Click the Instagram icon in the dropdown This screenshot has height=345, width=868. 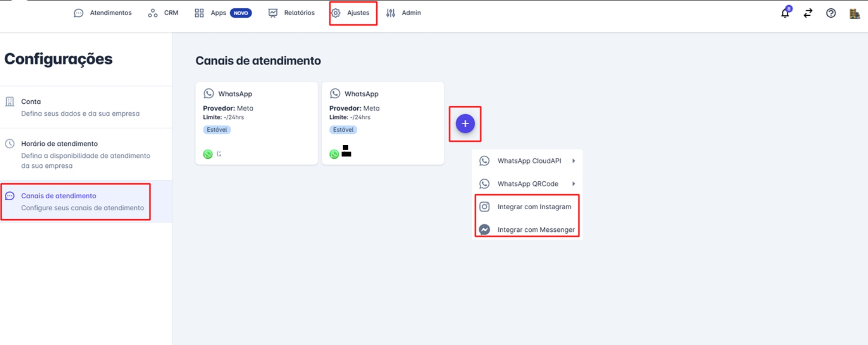(484, 206)
